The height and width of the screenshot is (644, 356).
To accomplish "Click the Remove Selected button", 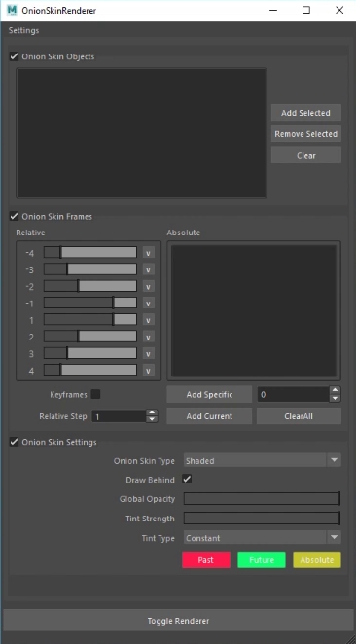I will coord(305,134).
